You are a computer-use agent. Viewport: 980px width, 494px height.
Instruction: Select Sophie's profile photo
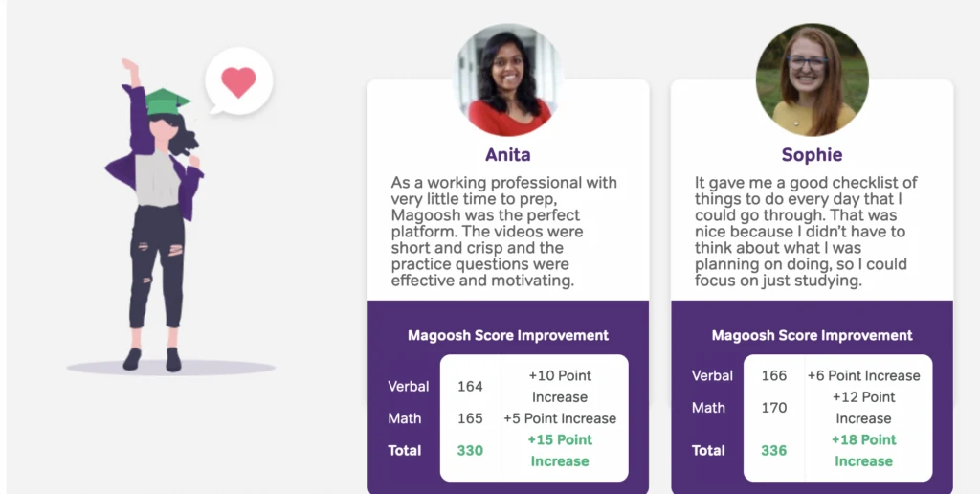pyautogui.click(x=812, y=80)
